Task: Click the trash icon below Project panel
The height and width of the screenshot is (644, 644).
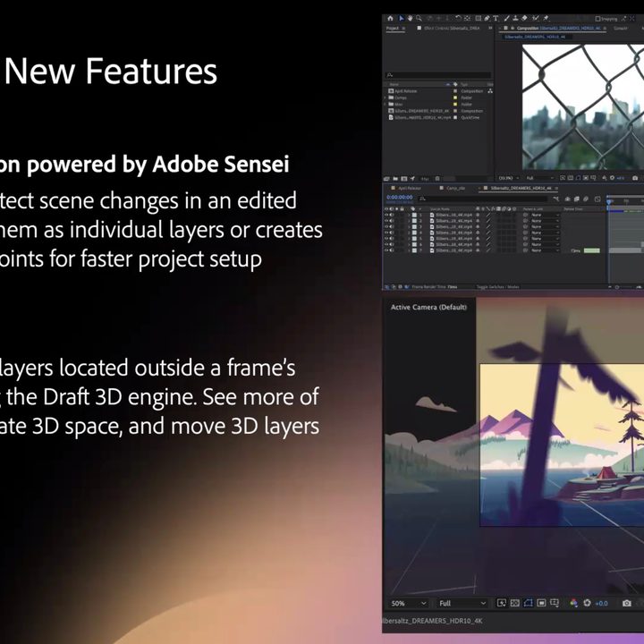Action: (437, 179)
